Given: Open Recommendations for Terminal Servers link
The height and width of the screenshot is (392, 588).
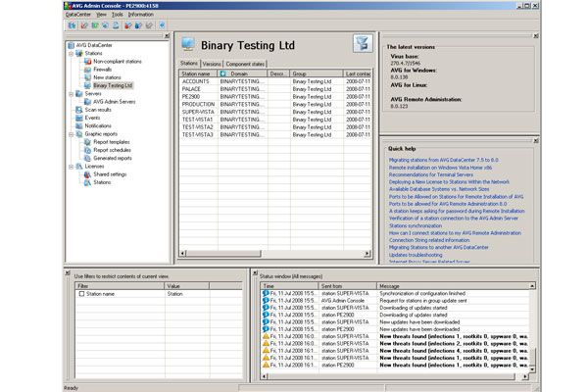Looking at the screenshot, I should coord(431,174).
